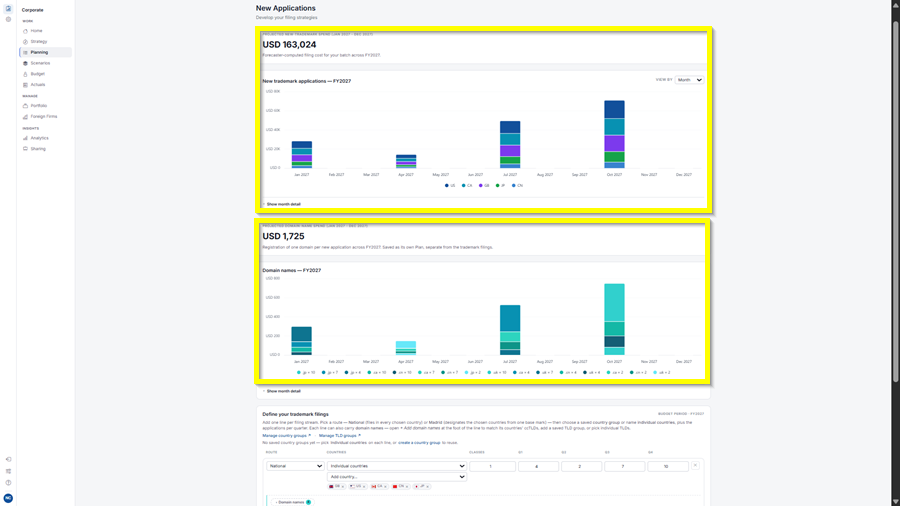Remove the GB country chip
The height and width of the screenshot is (506, 900).
tap(343, 486)
